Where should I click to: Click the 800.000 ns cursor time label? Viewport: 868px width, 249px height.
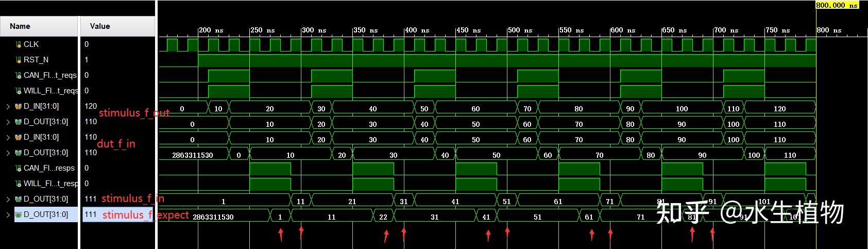click(837, 5)
